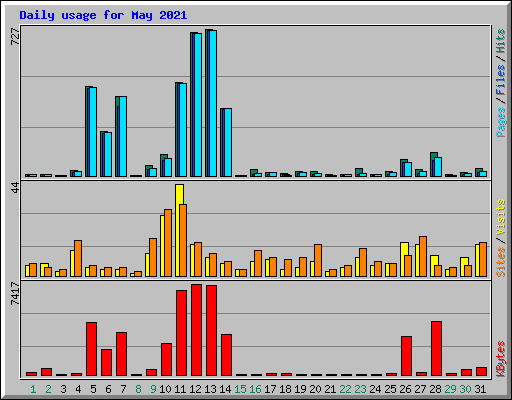Click day 19 on the x-axis
512x400 pixels.
pos(300,389)
